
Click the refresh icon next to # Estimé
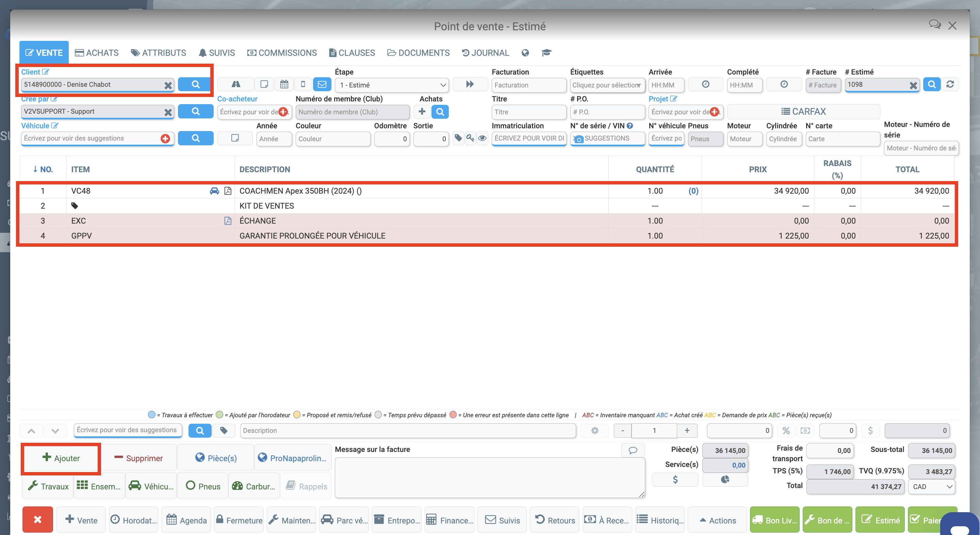tap(950, 84)
